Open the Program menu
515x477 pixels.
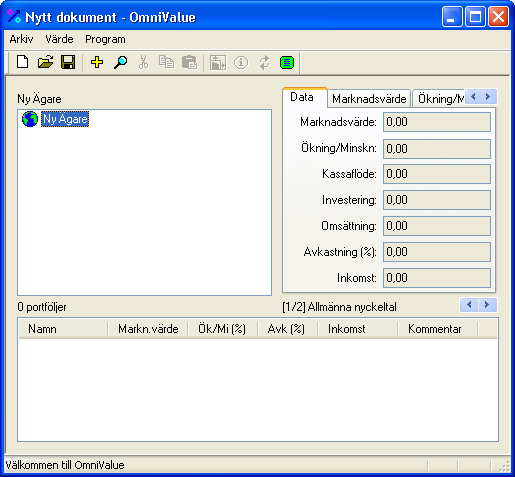tap(105, 39)
